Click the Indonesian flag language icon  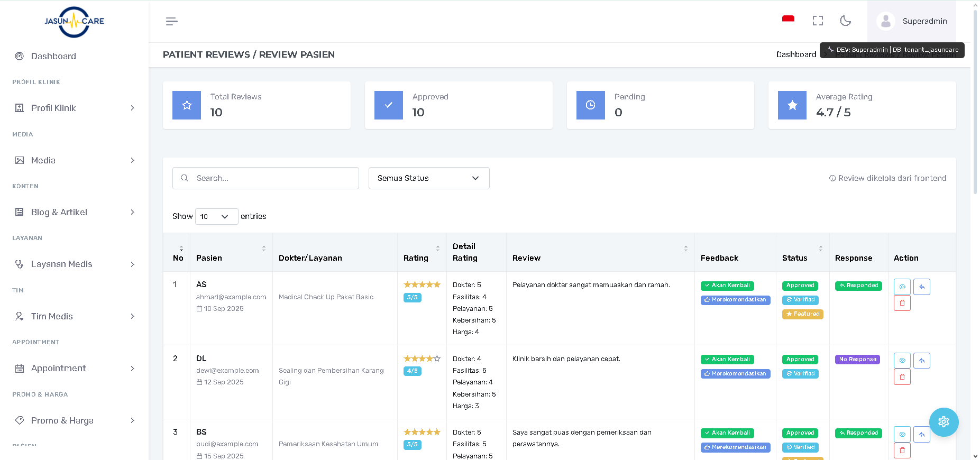click(788, 20)
